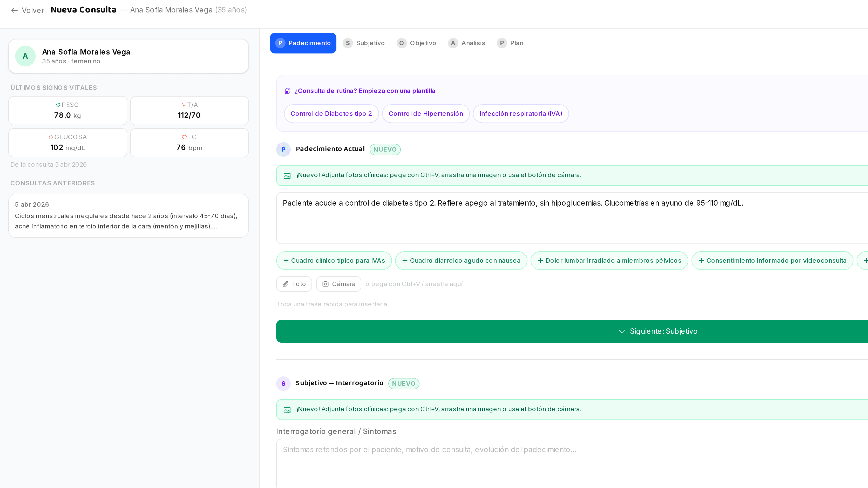Viewport: 868px width, 488px height.
Task: Click the chevron on Siguiente: Subjetivo
Action: 622,332
